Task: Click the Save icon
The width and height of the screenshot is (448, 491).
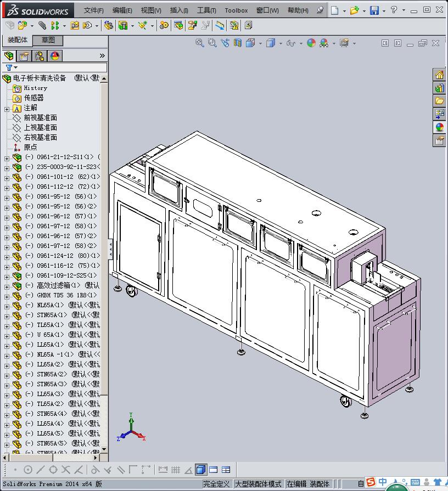Action: coord(374,10)
